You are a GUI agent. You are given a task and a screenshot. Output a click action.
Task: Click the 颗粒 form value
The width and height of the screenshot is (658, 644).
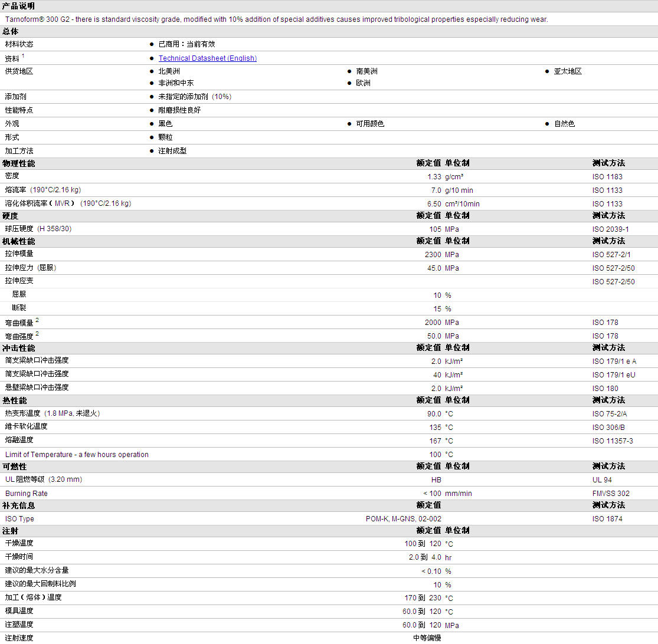point(165,137)
